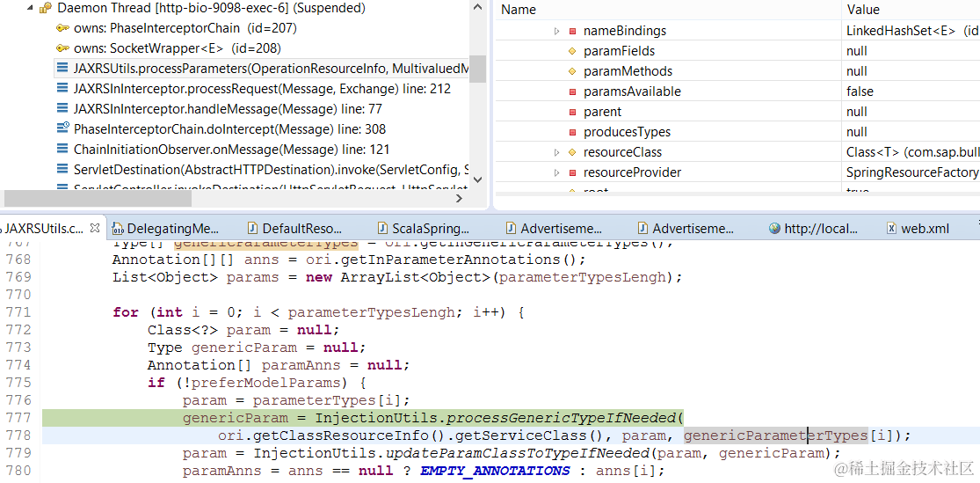Click the yellow diamond icon of paramMethods
Image resolution: width=980 pixels, height=483 pixels.
pyautogui.click(x=572, y=71)
